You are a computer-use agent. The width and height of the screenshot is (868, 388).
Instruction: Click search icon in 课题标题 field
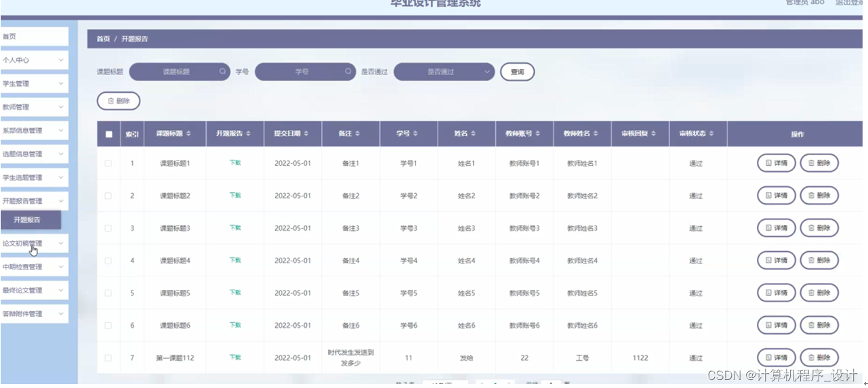222,71
